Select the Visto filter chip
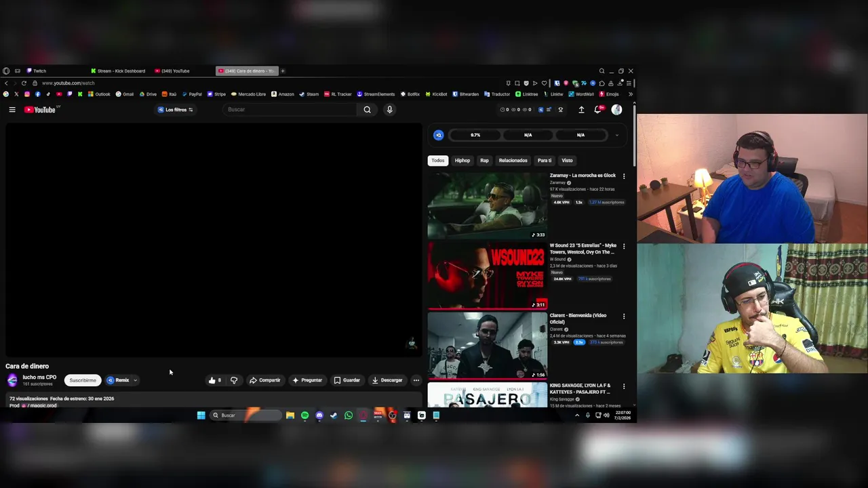 click(x=567, y=161)
